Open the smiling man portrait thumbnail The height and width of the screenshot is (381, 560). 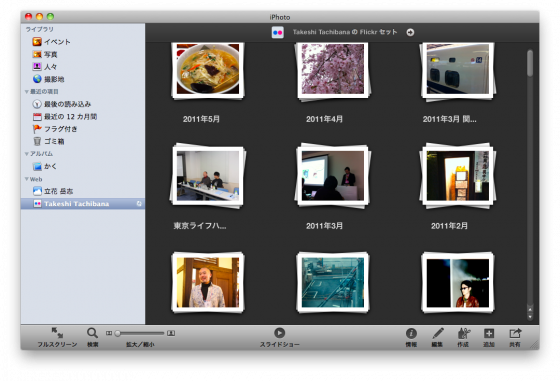coord(208,282)
